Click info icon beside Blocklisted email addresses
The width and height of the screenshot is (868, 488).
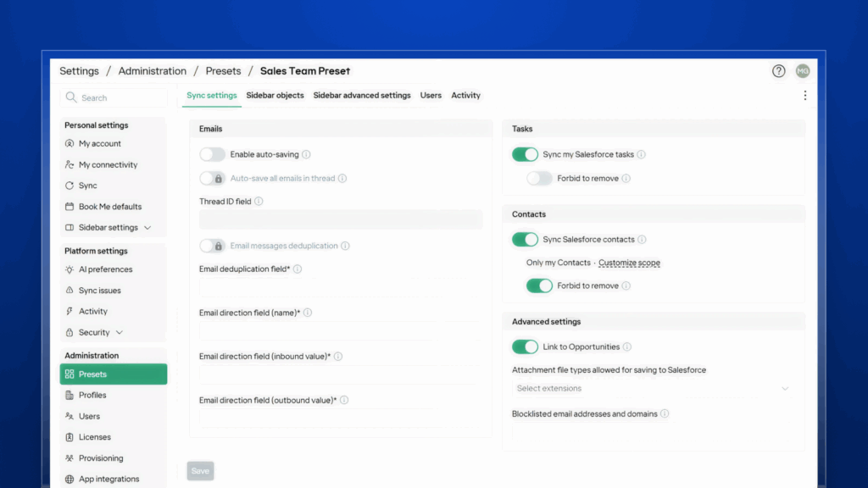coord(665,414)
